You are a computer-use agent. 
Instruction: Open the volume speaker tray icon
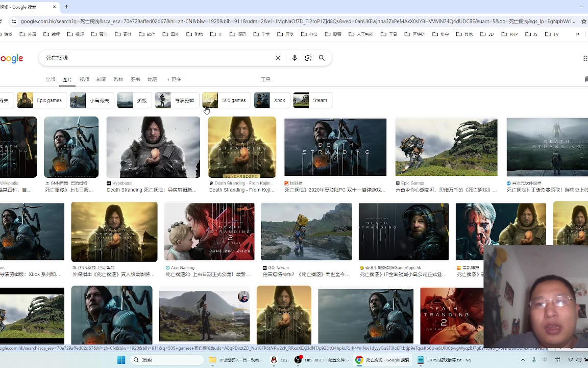pyautogui.click(x=579, y=360)
